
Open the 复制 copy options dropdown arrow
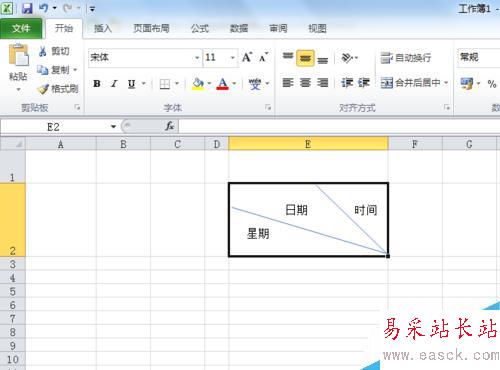[x=75, y=70]
